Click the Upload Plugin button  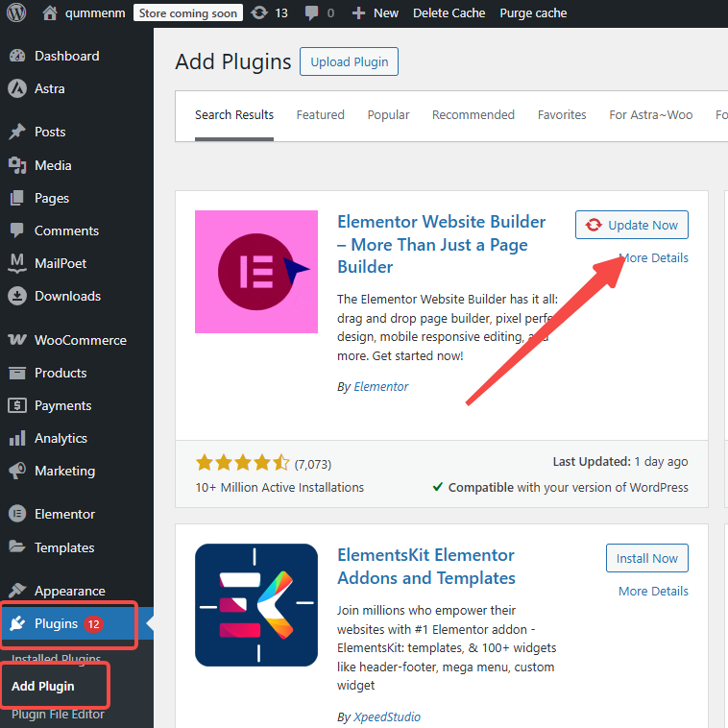[349, 62]
